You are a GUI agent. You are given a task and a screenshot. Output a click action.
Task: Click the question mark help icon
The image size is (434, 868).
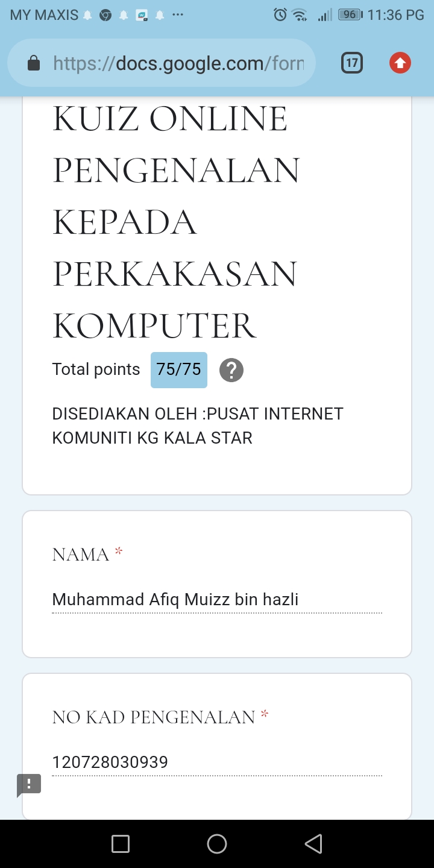(x=231, y=370)
